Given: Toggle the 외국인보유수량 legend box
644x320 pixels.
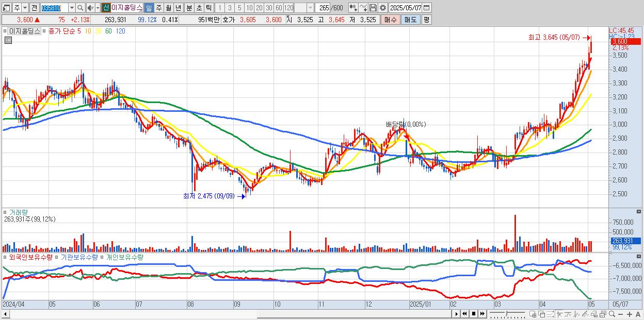Looking at the screenshot, I should (6, 257).
